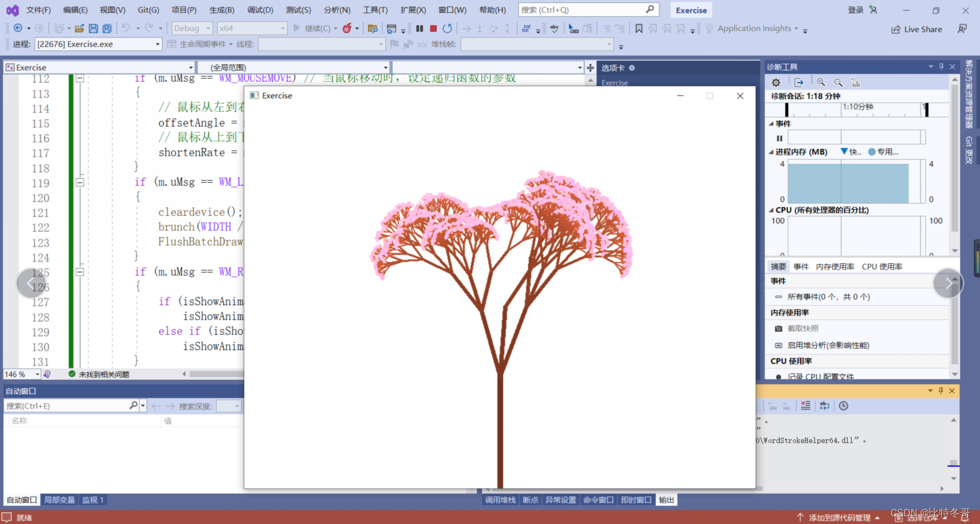Switch to the 内存使用率 tab
This screenshot has width=980, height=524.
coord(835,267)
